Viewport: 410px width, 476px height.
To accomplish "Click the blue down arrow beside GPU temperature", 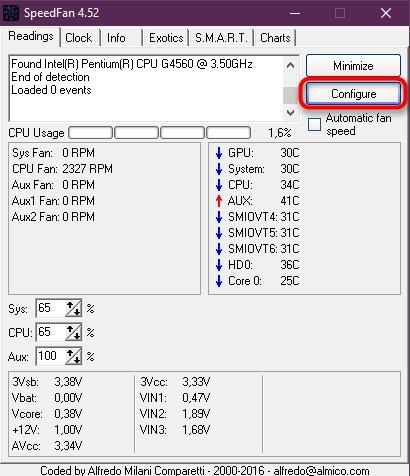I will (x=219, y=153).
